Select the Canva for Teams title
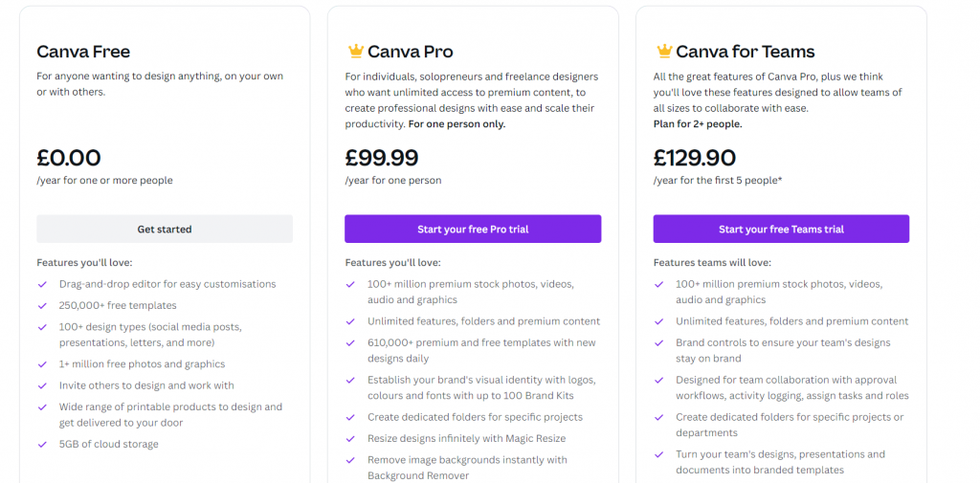 coord(746,52)
